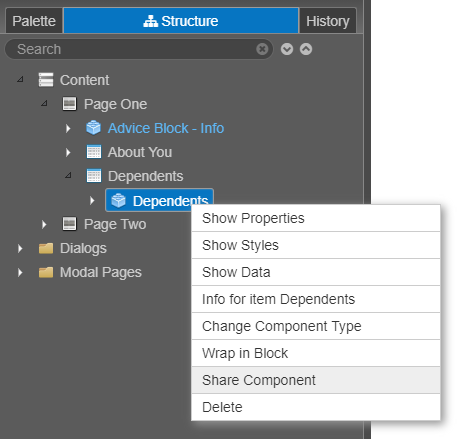Open the History tab

[328, 21]
